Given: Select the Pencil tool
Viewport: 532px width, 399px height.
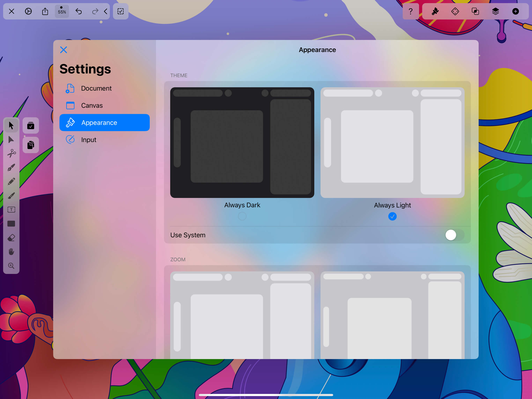Looking at the screenshot, I should click(11, 181).
